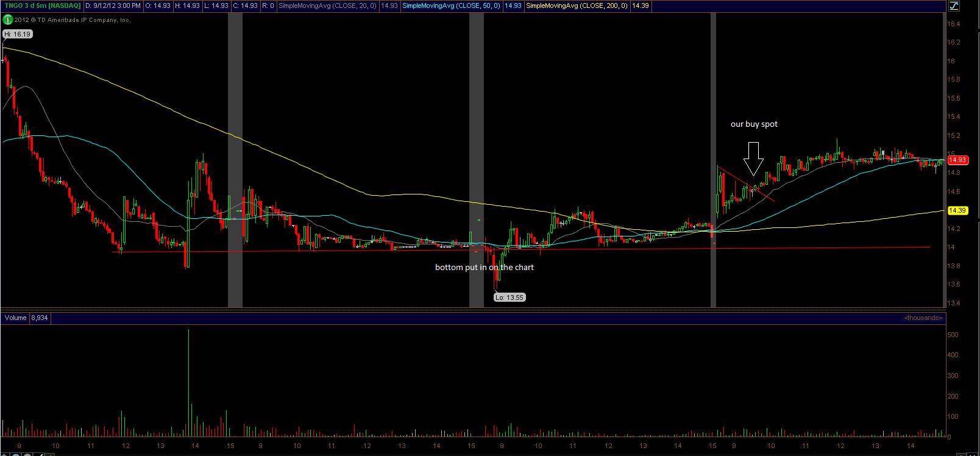Click the Hi: 16.19 price bubble
The height and width of the screenshot is (456, 980).
18,34
